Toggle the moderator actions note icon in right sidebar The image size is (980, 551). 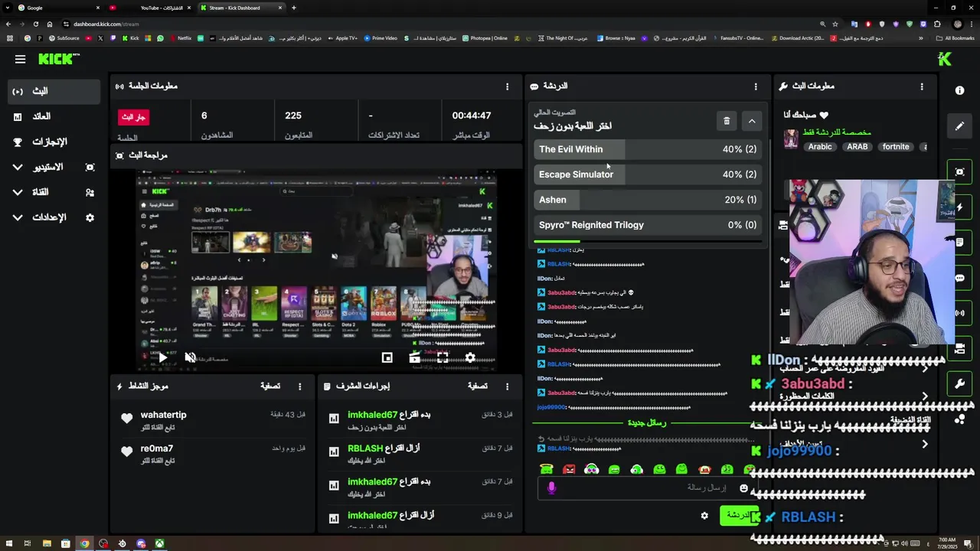[960, 243]
